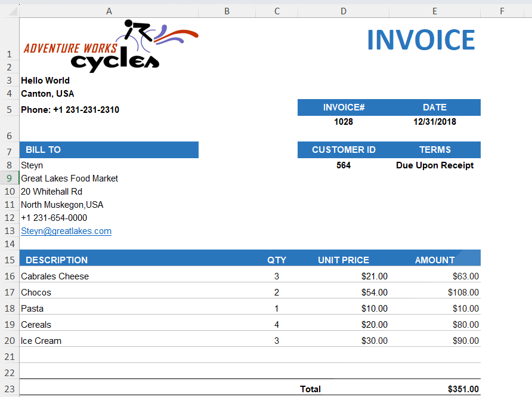Click the customer ID 564 cell

(x=344, y=165)
